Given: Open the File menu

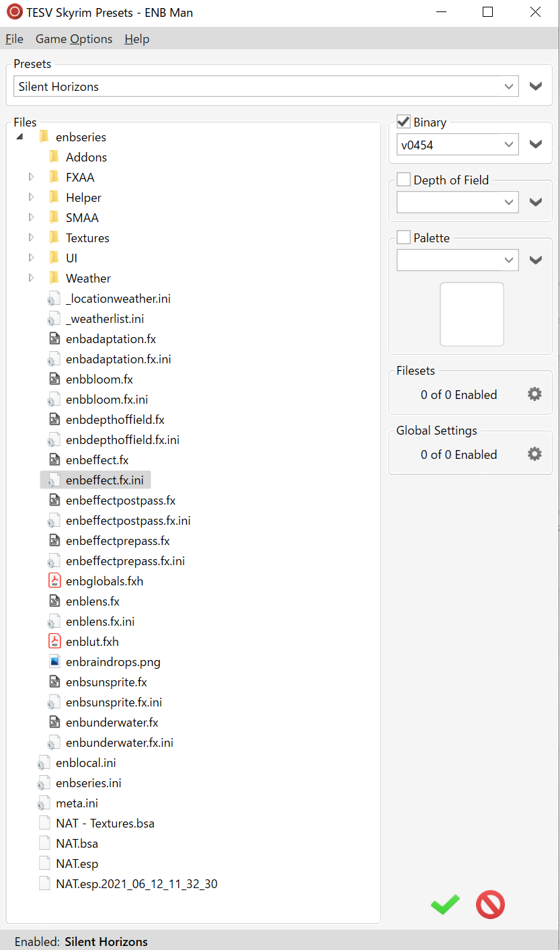Looking at the screenshot, I should (14, 39).
